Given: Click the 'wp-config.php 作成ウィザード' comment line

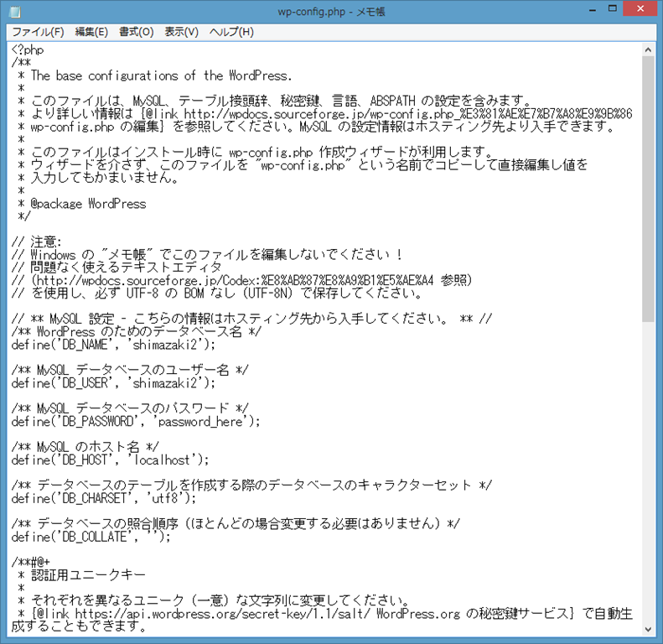Looking at the screenshot, I should [x=257, y=153].
